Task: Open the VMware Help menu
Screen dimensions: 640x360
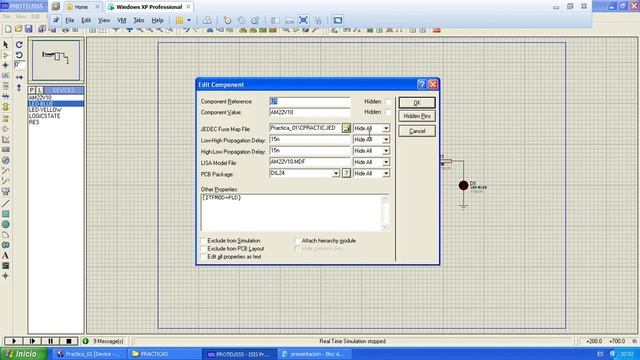Action: [x=158, y=20]
